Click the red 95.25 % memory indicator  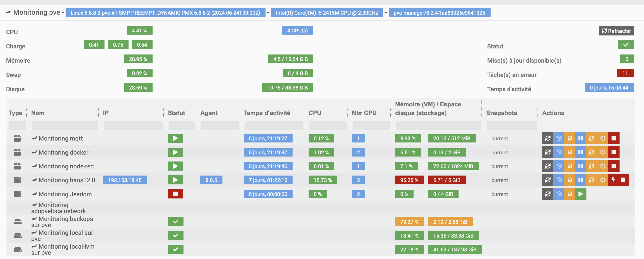pyautogui.click(x=409, y=180)
